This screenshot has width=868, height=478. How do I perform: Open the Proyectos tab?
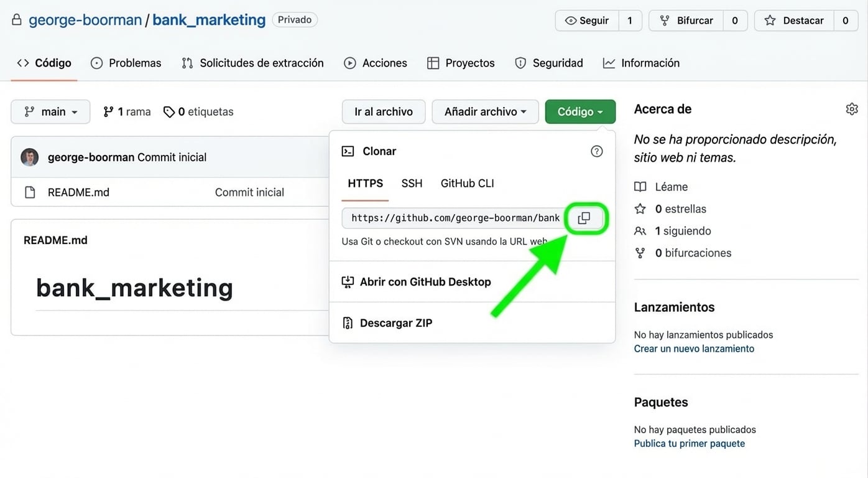pyautogui.click(x=461, y=63)
